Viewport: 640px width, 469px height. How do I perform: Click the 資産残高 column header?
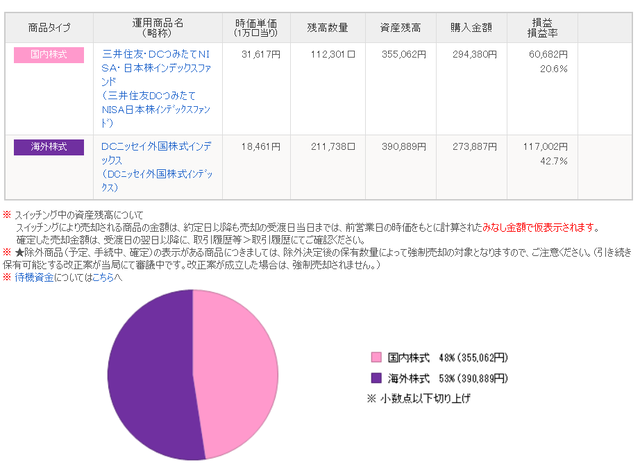[400, 28]
